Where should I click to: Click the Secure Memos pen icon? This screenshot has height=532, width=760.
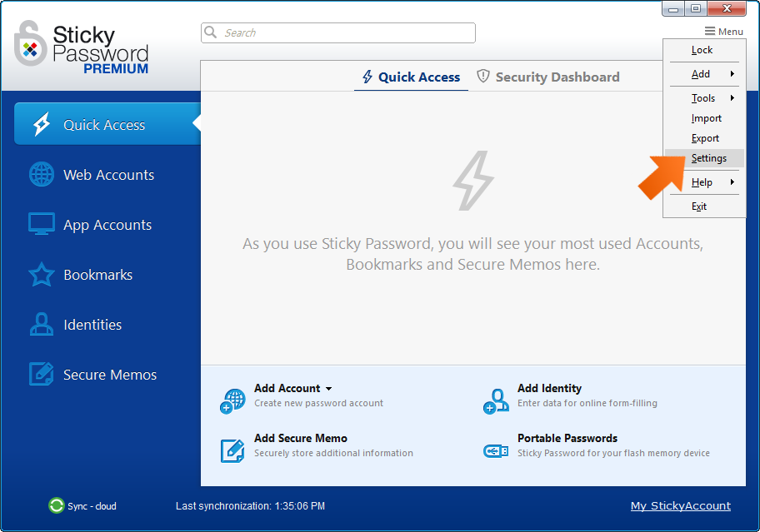point(40,375)
